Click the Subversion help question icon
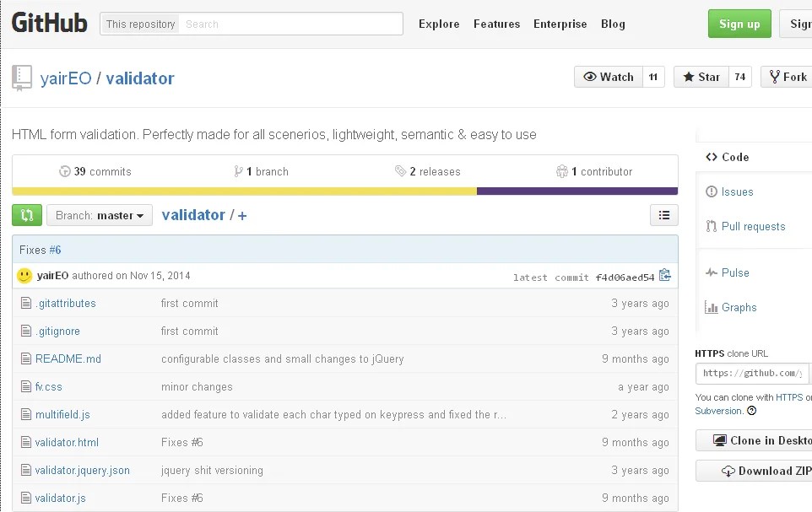 pyautogui.click(x=752, y=411)
